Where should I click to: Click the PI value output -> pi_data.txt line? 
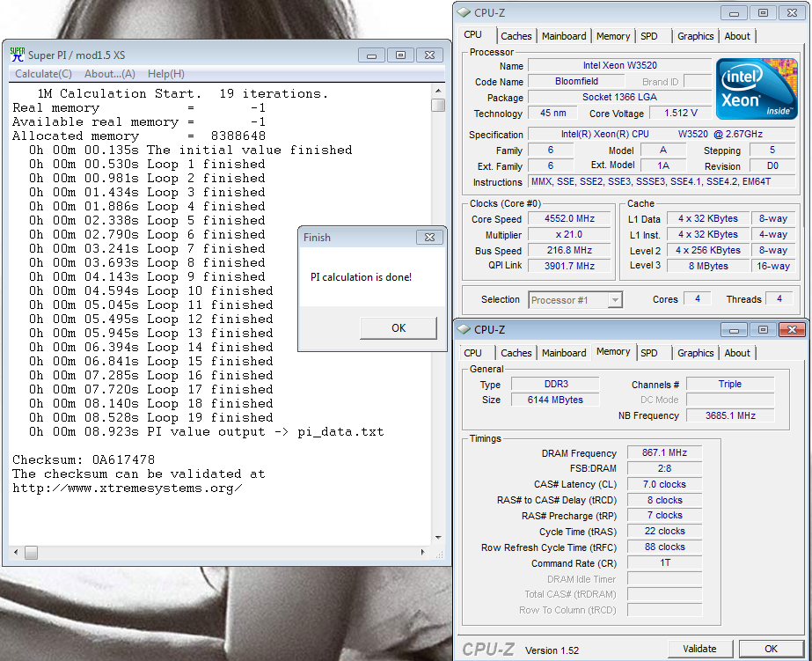207,432
